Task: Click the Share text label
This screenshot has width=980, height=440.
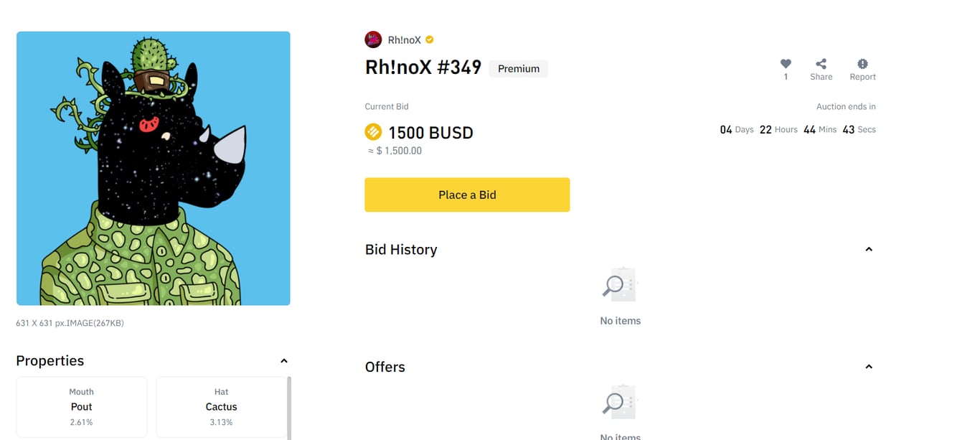Action: [821, 77]
